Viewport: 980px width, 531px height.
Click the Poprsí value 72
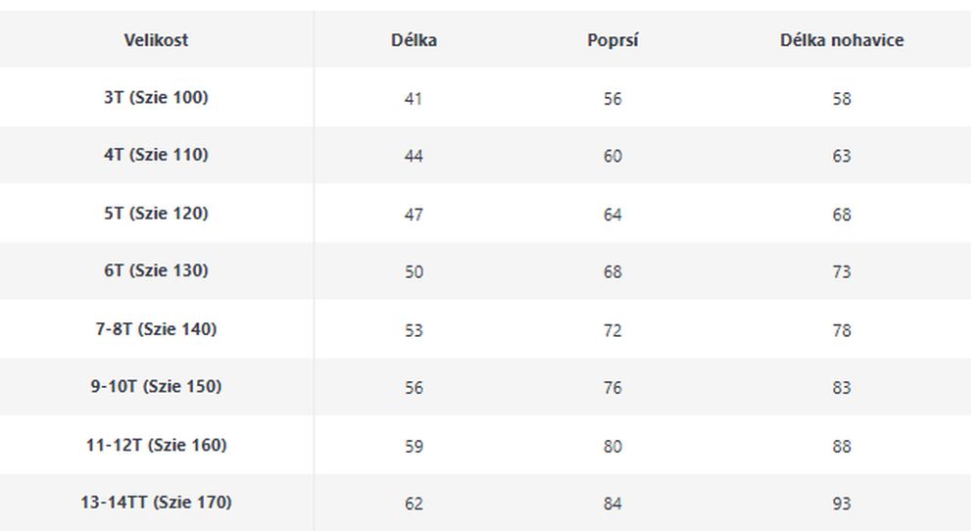pyautogui.click(x=612, y=330)
